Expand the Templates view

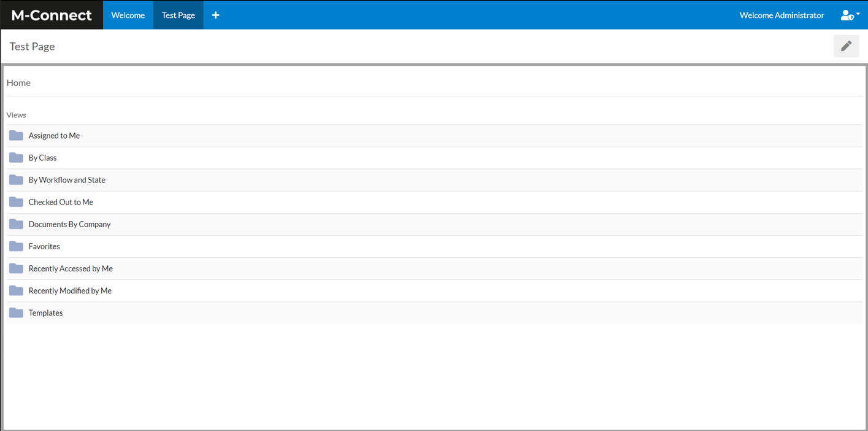(x=45, y=313)
